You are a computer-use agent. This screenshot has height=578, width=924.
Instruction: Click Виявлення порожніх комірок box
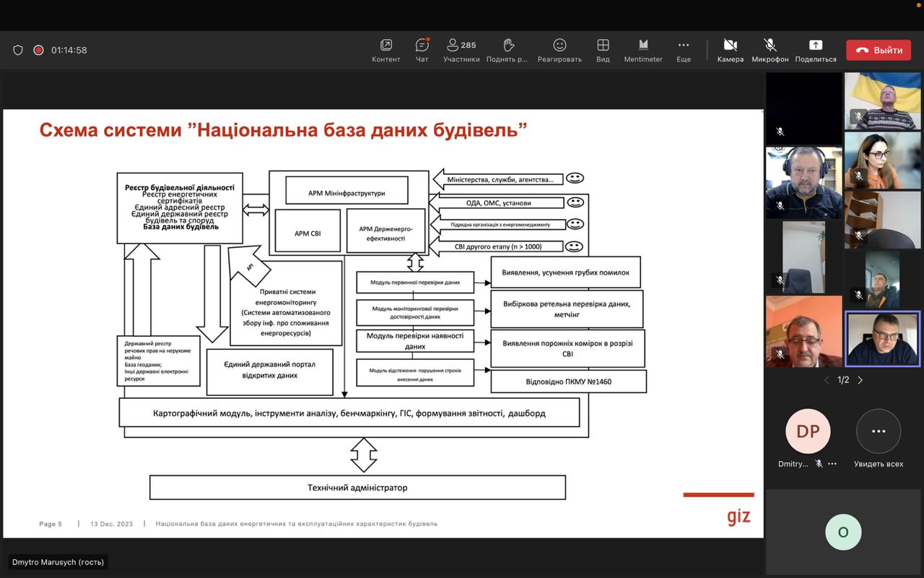567,349
